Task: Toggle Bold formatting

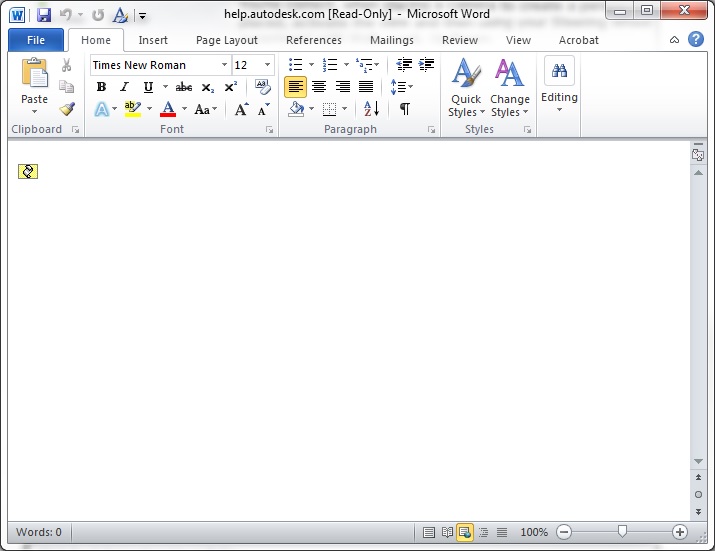Action: 101,87
